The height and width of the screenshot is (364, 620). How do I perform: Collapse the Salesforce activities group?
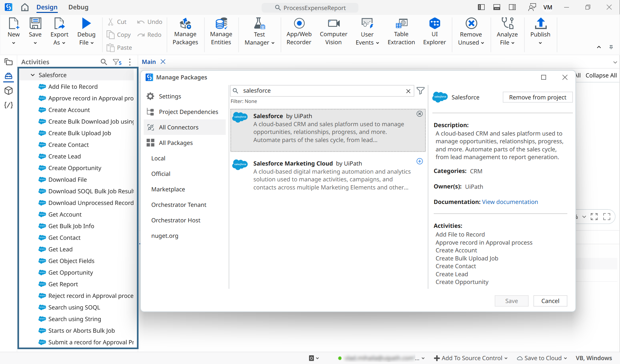[x=33, y=75]
